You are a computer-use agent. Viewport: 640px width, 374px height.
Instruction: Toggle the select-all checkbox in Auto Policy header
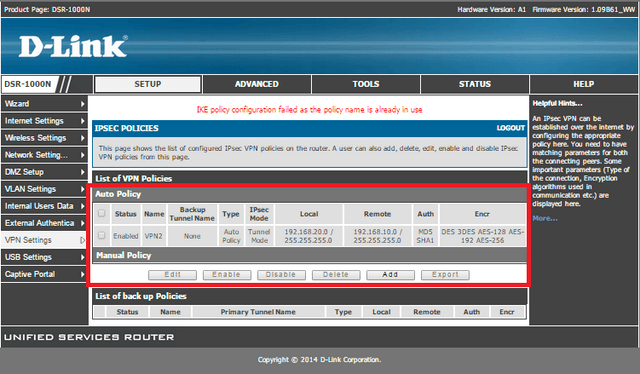[102, 214]
